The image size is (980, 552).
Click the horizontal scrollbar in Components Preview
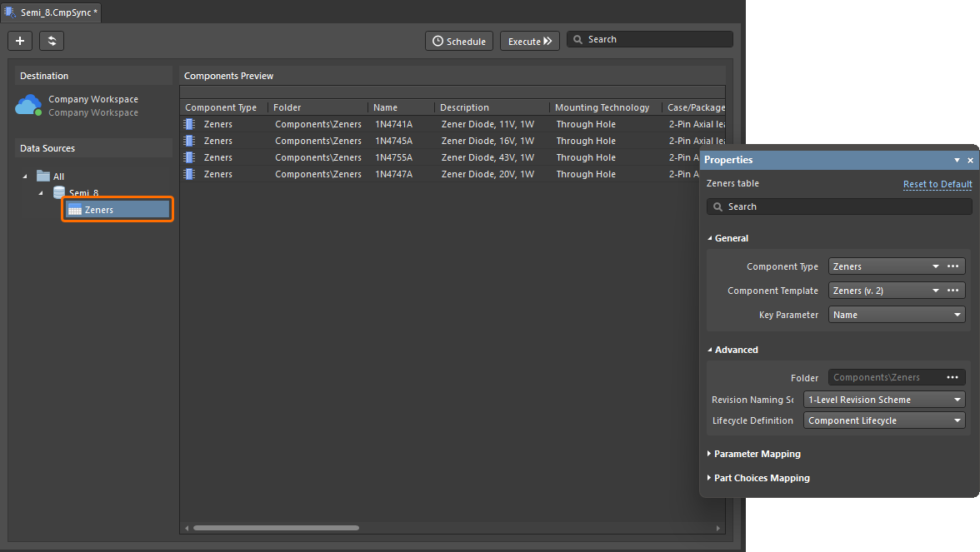(x=275, y=528)
